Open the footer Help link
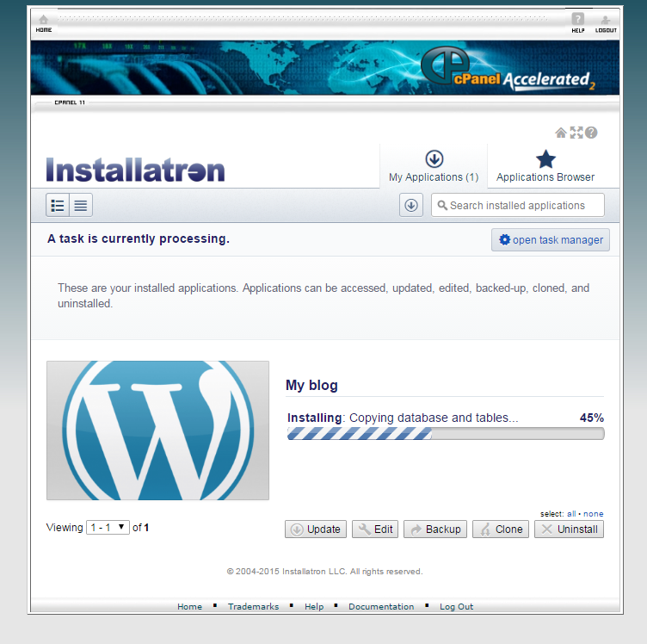The width and height of the screenshot is (647, 644). (x=314, y=606)
